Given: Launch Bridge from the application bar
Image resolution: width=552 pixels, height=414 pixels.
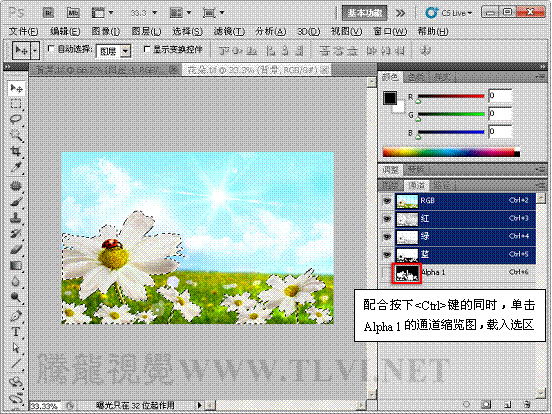Looking at the screenshot, I should pos(48,13).
